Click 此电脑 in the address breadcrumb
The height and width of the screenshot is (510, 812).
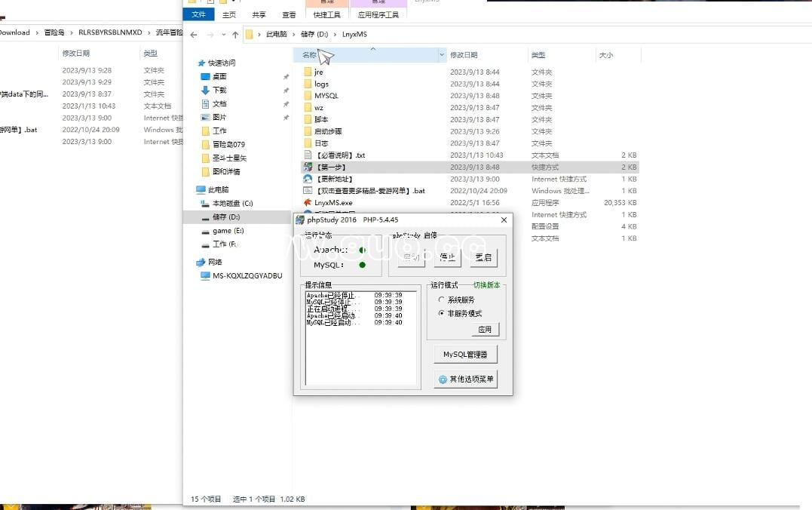276,34
